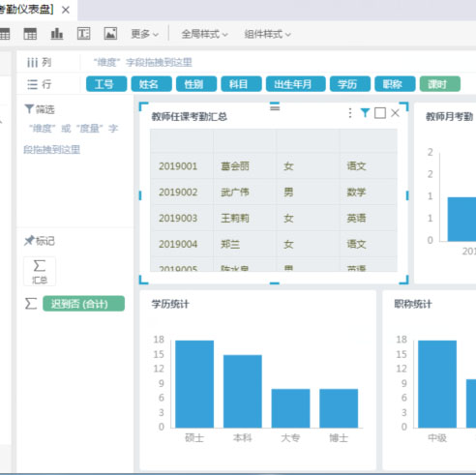Click the 硕士 bar in 学历统计
Image resolution: width=476 pixels, height=475 pixels.
tap(194, 384)
